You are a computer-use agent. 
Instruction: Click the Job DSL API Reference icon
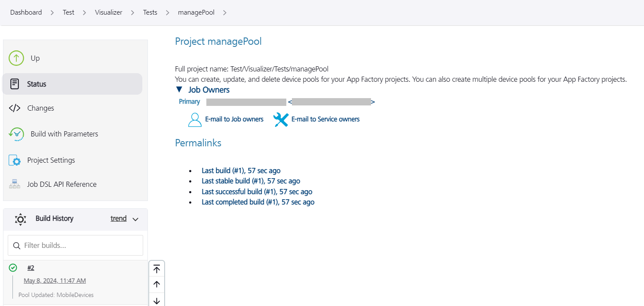tap(14, 184)
